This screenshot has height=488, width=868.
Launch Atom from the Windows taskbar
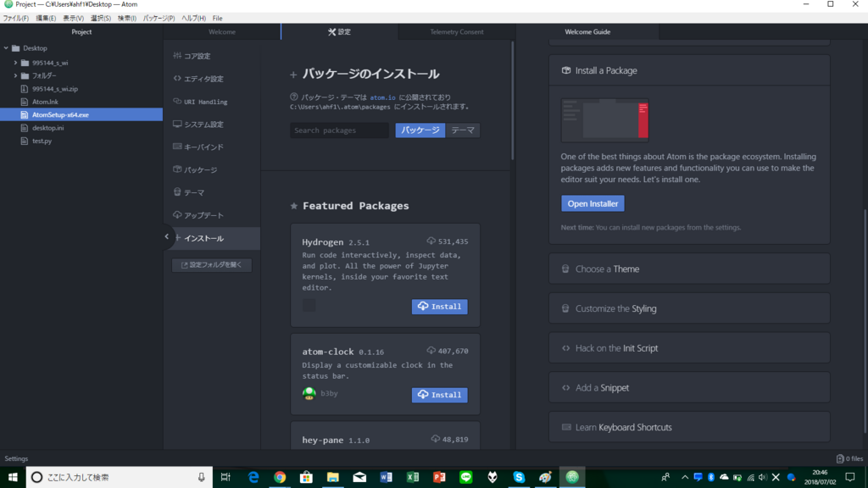pyautogui.click(x=570, y=477)
